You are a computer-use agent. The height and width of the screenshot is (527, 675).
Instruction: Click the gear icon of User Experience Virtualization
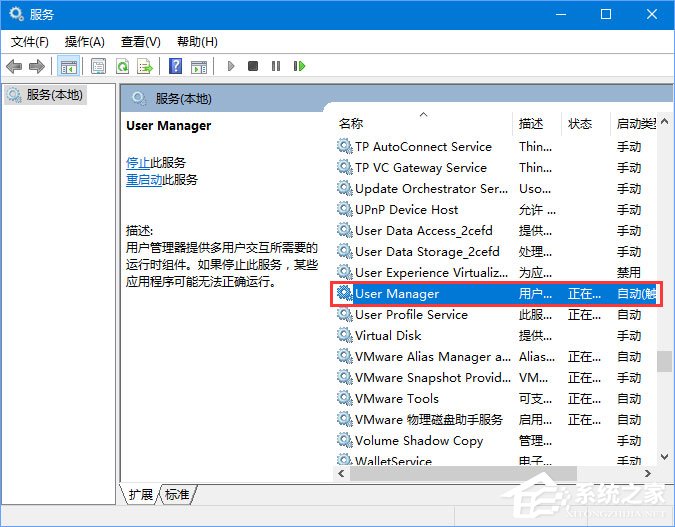tap(344, 272)
